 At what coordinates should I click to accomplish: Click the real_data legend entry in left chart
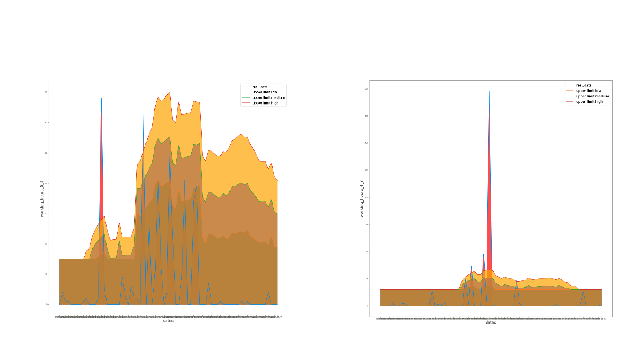pos(260,87)
